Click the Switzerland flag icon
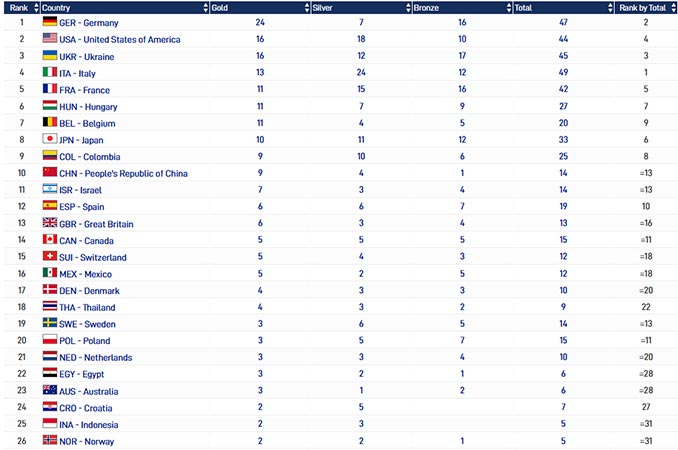The height and width of the screenshot is (450, 678). (50, 257)
